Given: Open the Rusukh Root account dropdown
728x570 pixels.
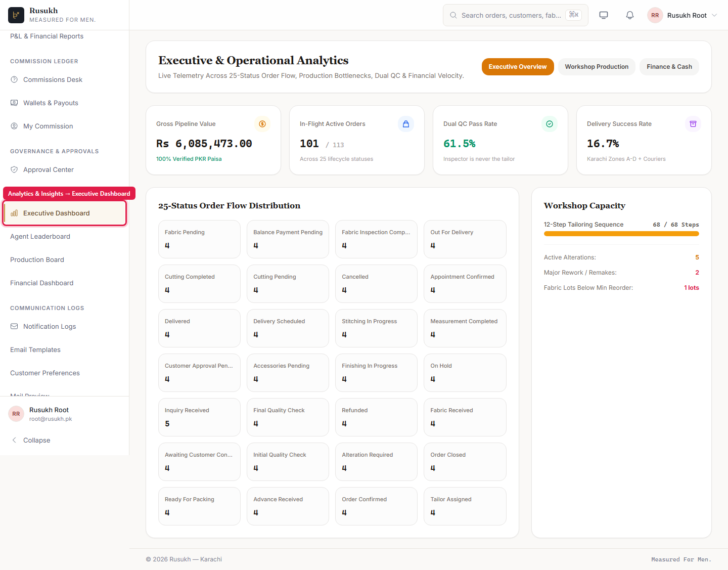Looking at the screenshot, I should (682, 15).
